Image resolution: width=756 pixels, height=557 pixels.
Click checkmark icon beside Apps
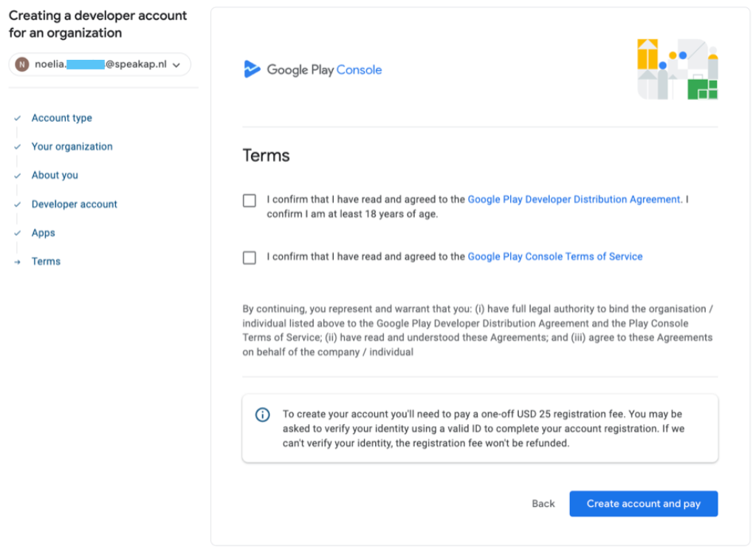(18, 233)
